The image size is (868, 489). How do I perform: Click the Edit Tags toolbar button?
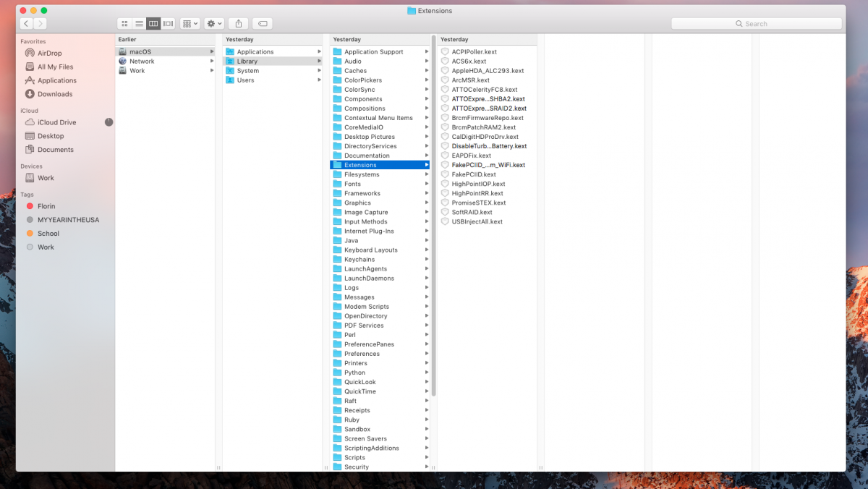263,24
